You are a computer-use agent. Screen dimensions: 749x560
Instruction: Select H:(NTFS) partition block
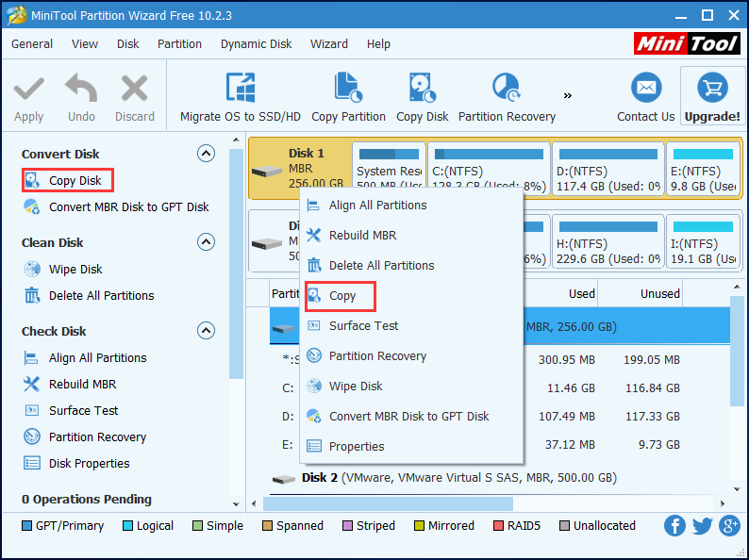[x=608, y=241]
